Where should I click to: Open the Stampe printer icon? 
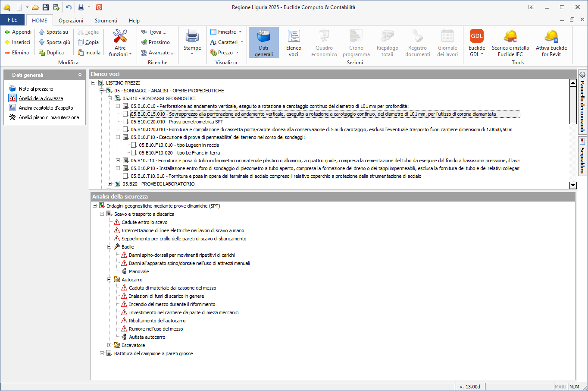tap(192, 37)
